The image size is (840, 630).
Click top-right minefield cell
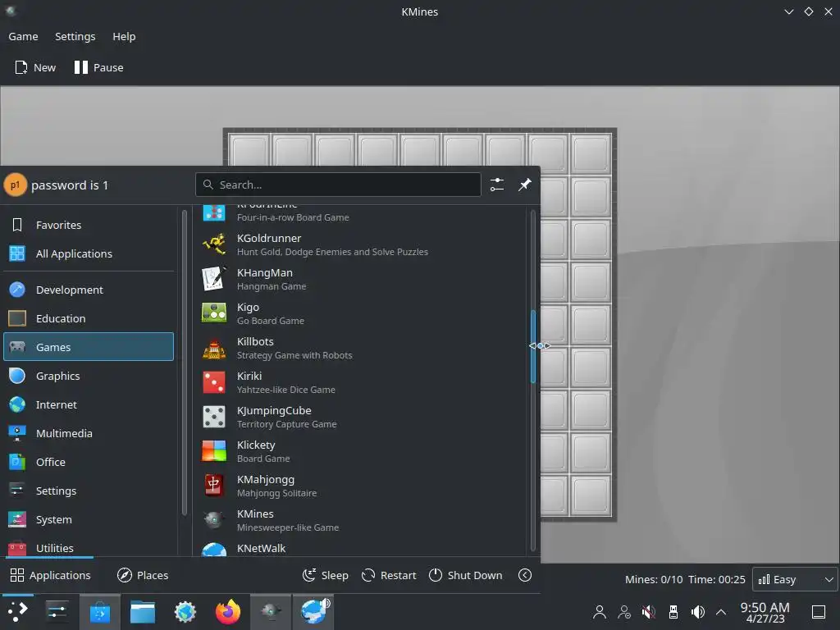(591, 153)
